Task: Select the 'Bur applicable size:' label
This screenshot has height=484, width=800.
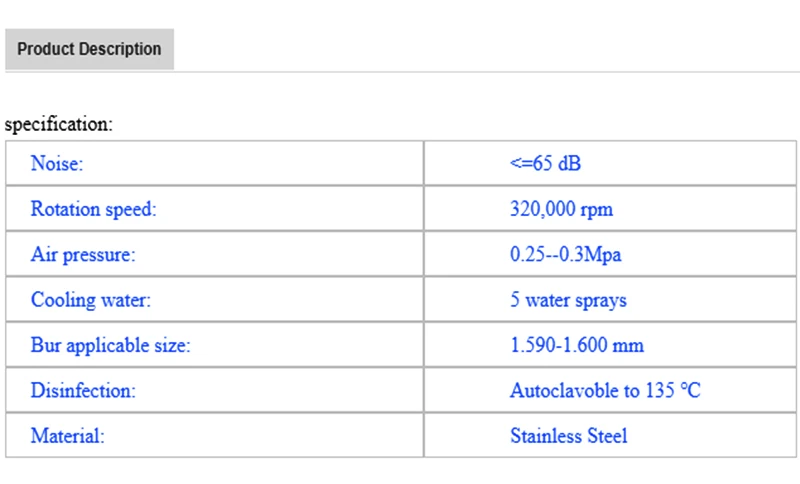Action: coord(110,346)
